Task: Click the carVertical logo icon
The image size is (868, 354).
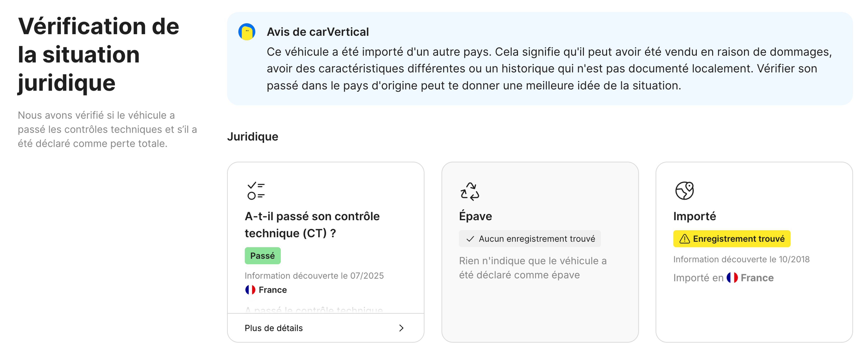Action: click(x=247, y=32)
